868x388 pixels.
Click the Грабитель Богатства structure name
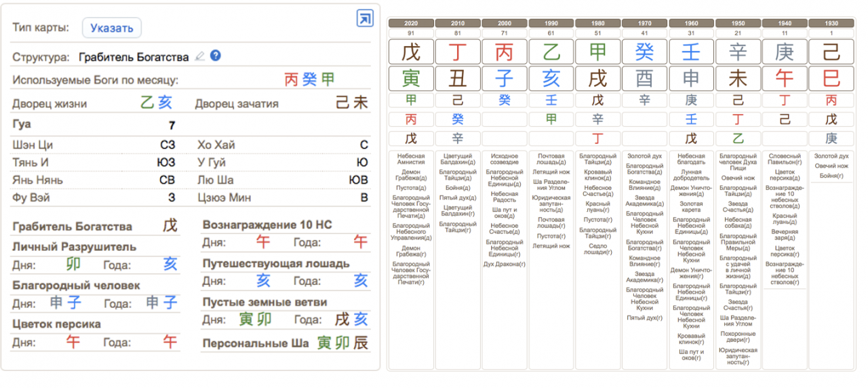point(134,56)
